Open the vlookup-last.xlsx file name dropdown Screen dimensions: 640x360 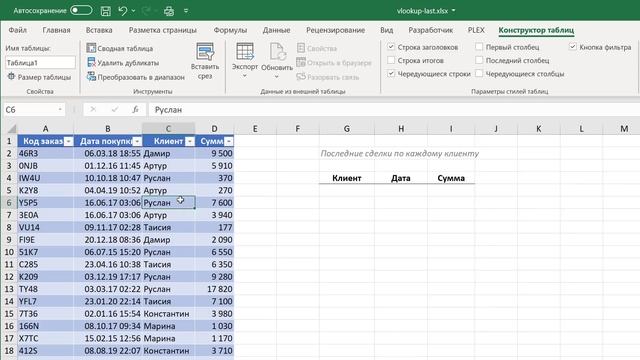click(x=453, y=11)
